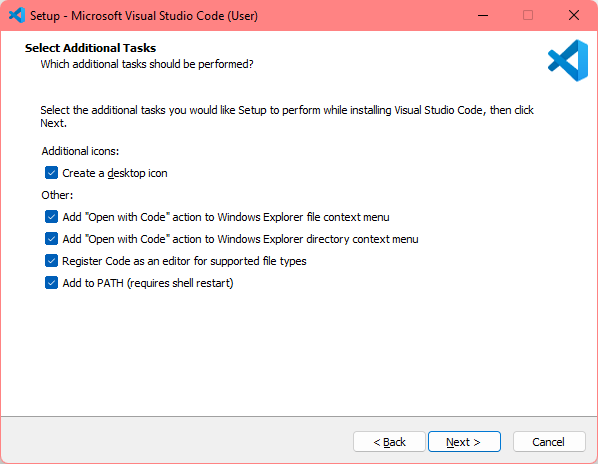Click the Setup - Microsoft Visual Studio Code title
The image size is (598, 464).
[144, 16]
